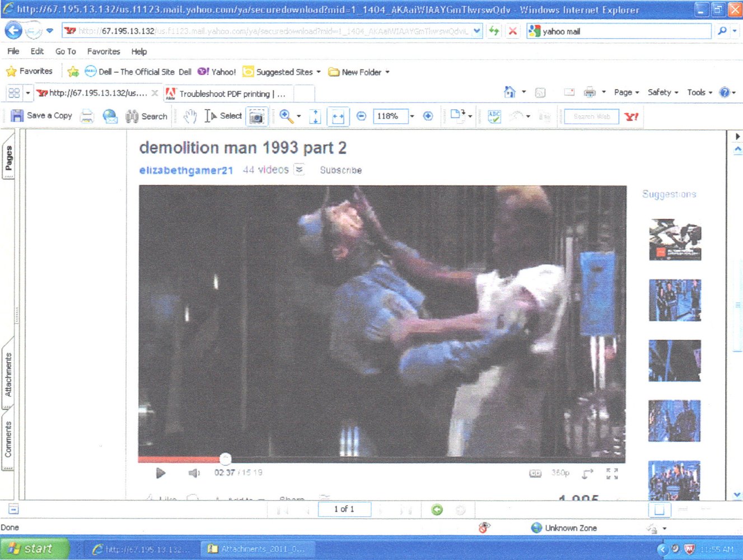This screenshot has width=743, height=560.
Task: Go back with the browser Back arrow
Action: [x=13, y=30]
